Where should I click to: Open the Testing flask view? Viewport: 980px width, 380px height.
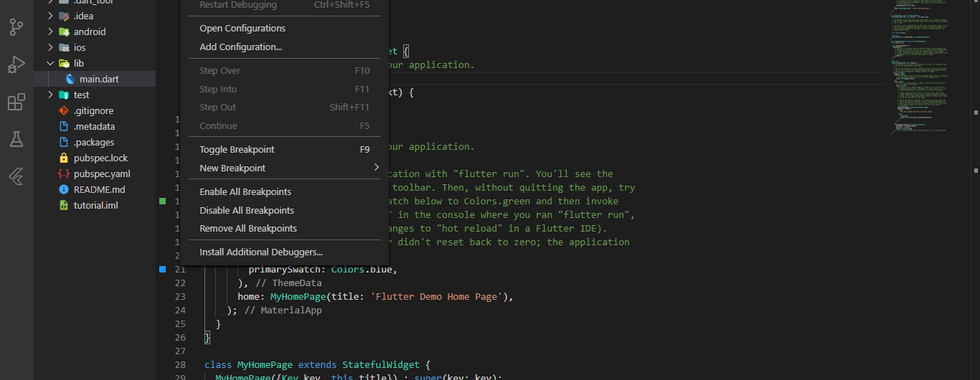(x=16, y=139)
